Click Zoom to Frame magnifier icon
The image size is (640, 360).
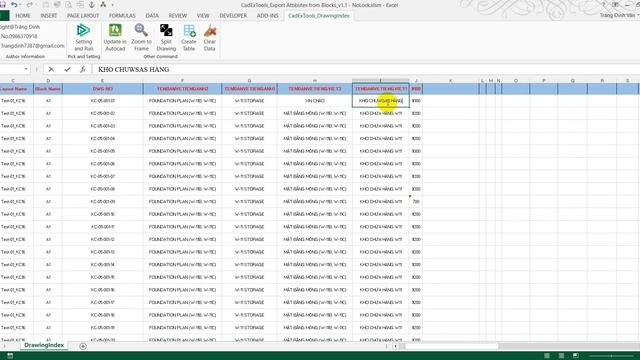(141, 30)
